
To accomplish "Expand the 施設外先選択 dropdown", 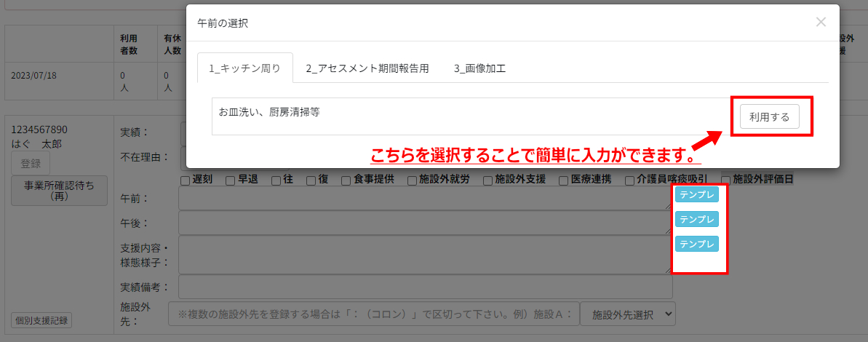I will coord(632,314).
